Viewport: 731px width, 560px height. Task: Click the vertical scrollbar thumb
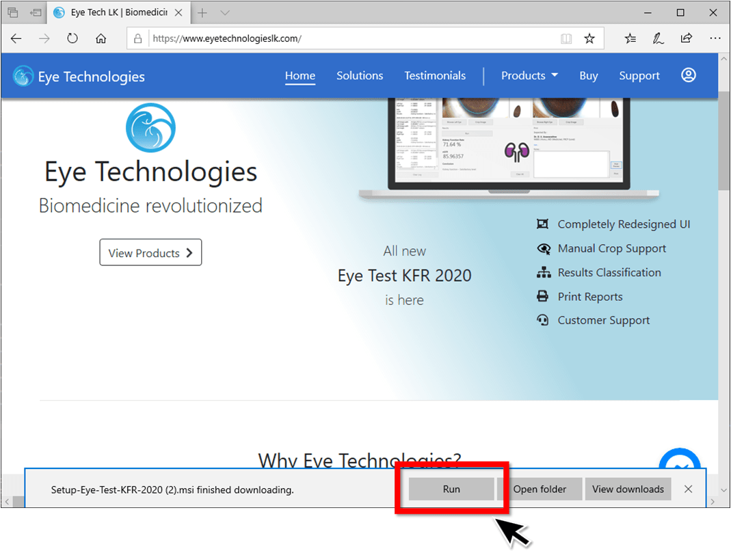tap(723, 140)
